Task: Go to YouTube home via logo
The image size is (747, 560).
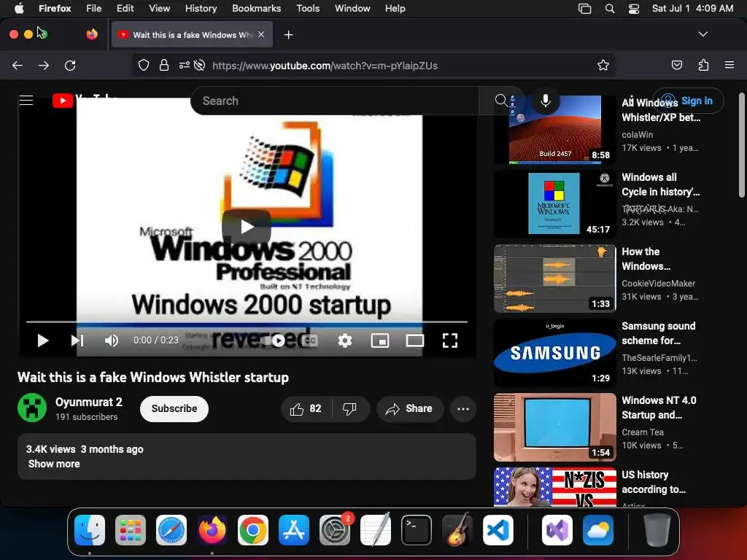Action: pyautogui.click(x=83, y=101)
